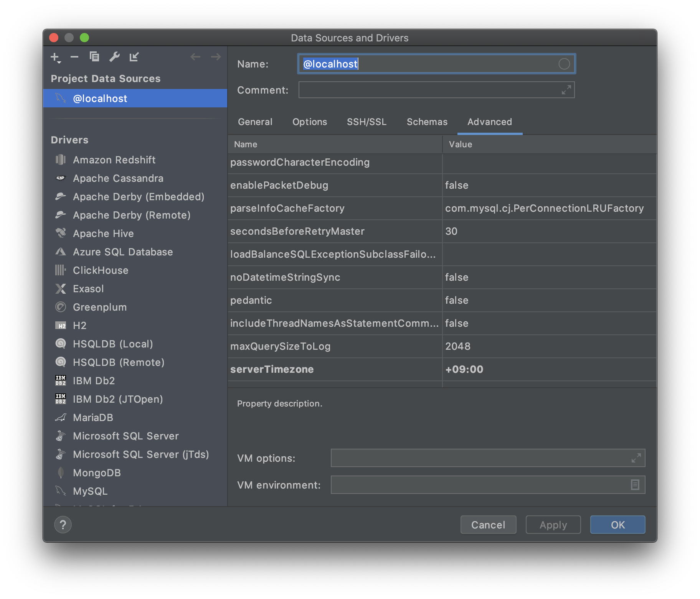This screenshot has height=599, width=700.
Task: Confirm with the OK button
Action: coord(617,525)
